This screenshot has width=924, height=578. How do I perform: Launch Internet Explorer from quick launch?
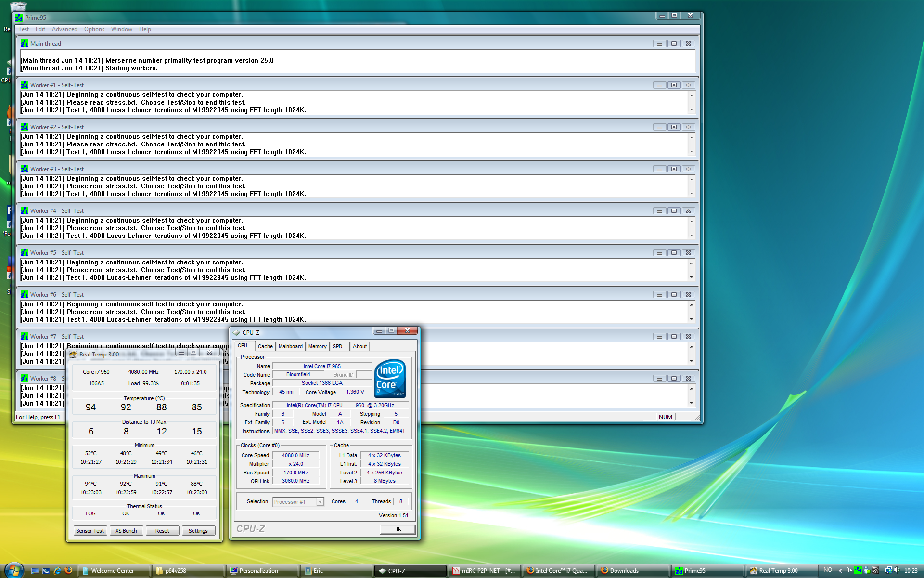57,571
